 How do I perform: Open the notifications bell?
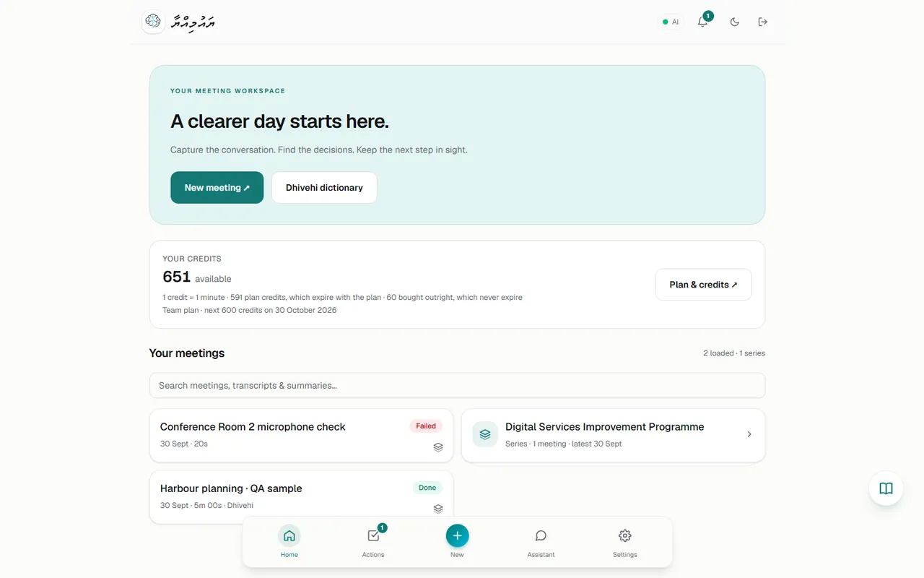[x=702, y=22]
